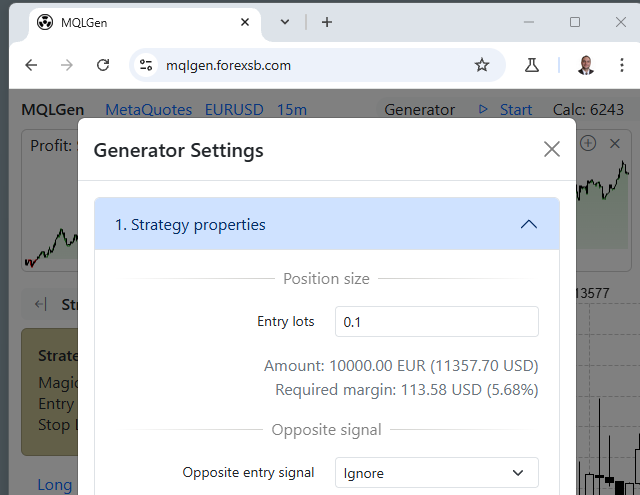This screenshot has width=640, height=495.
Task: Open Chrome Labs flask icon
Action: pyautogui.click(x=531, y=65)
